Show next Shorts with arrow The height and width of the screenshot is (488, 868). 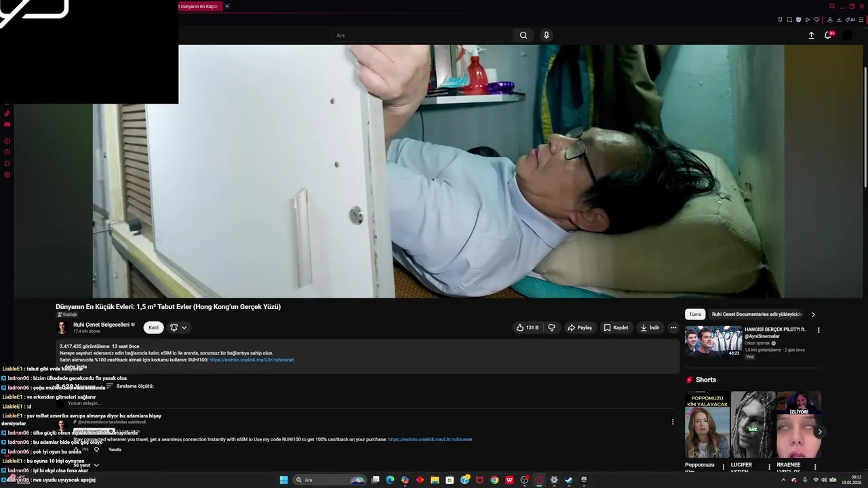click(x=820, y=432)
